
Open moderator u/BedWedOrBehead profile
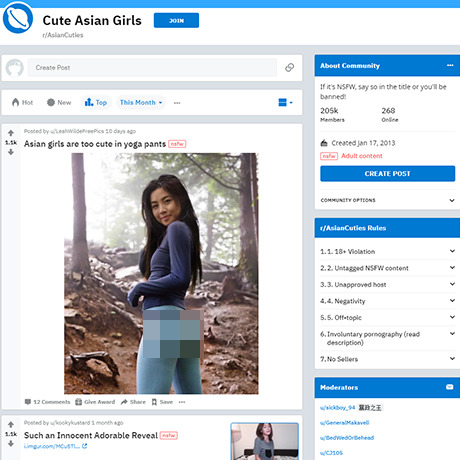(x=347, y=438)
